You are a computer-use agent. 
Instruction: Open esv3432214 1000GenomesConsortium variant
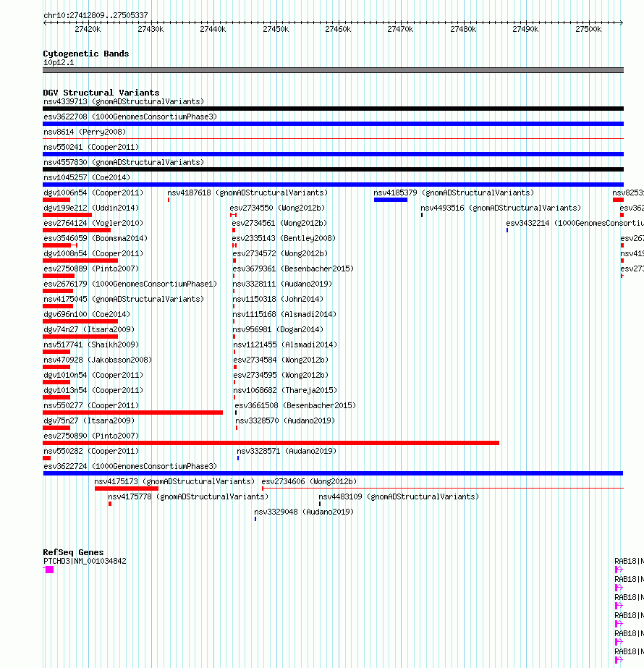pos(575,223)
